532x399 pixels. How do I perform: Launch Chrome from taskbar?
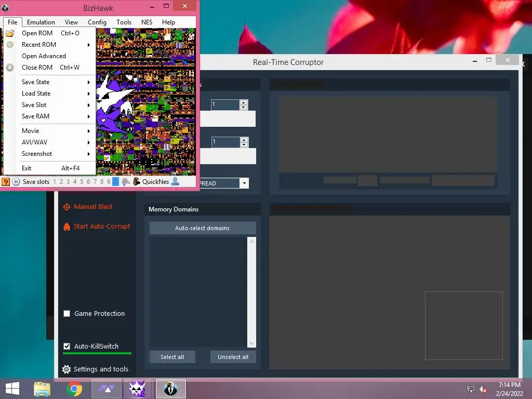pos(74,389)
